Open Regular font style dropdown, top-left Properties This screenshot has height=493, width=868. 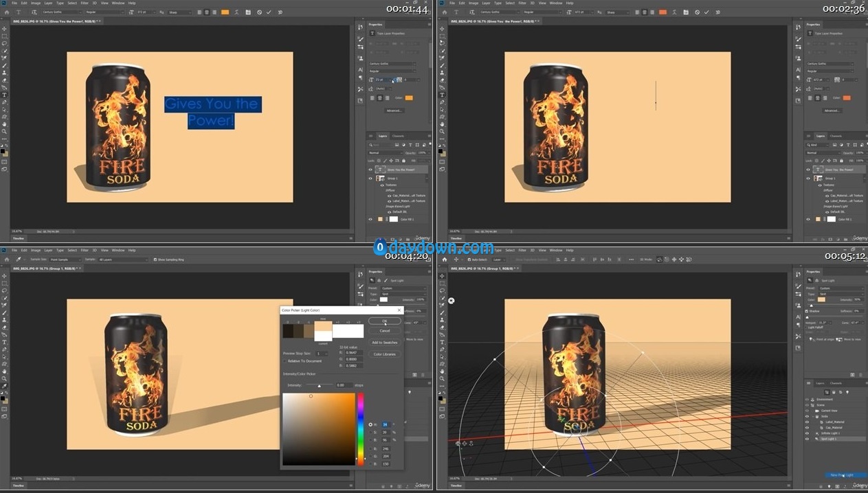click(x=392, y=71)
